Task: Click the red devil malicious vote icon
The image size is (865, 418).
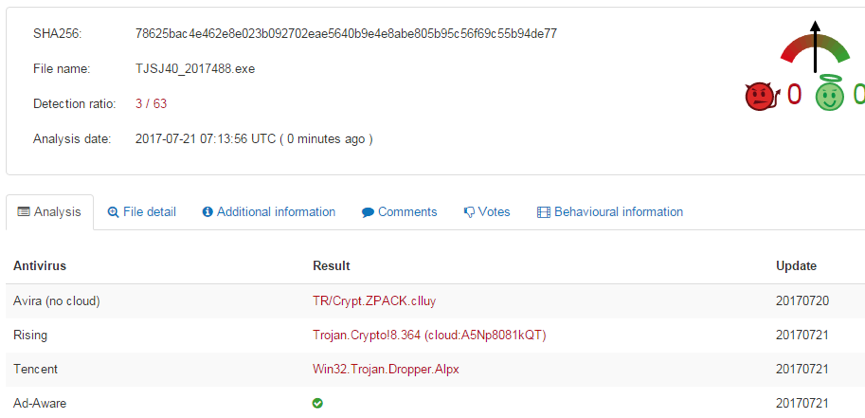Action: coord(762,97)
